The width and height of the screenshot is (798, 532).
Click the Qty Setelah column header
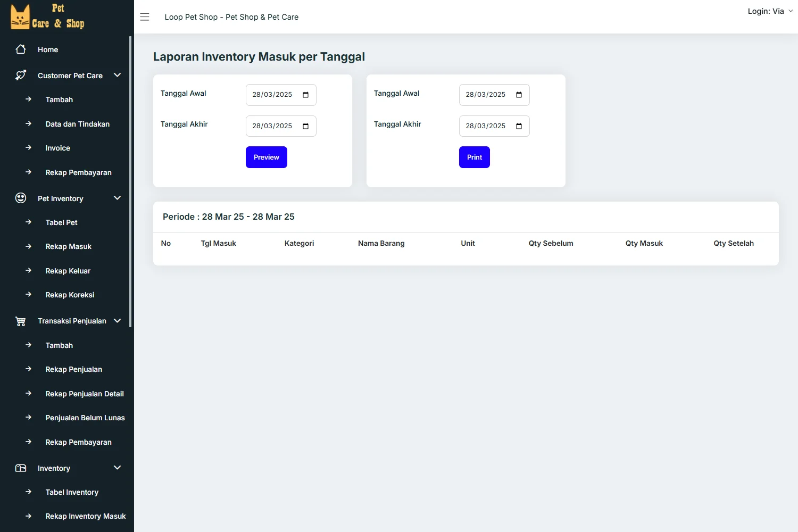pyautogui.click(x=734, y=243)
